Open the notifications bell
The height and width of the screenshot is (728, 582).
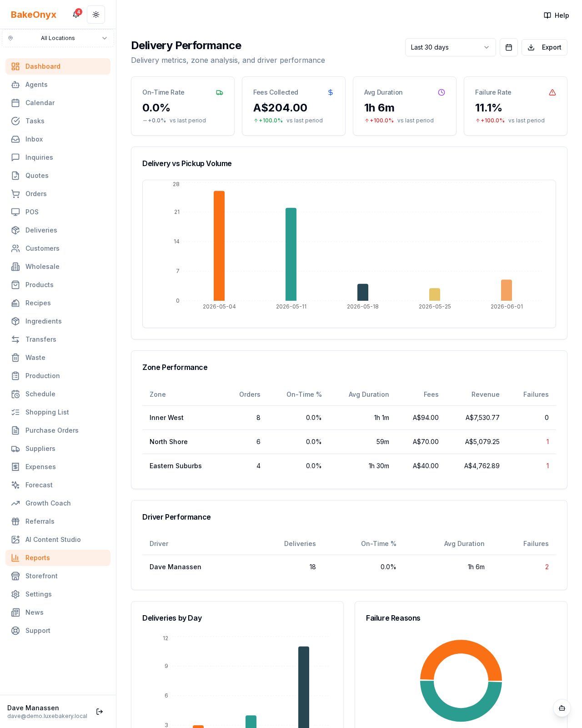pyautogui.click(x=76, y=15)
